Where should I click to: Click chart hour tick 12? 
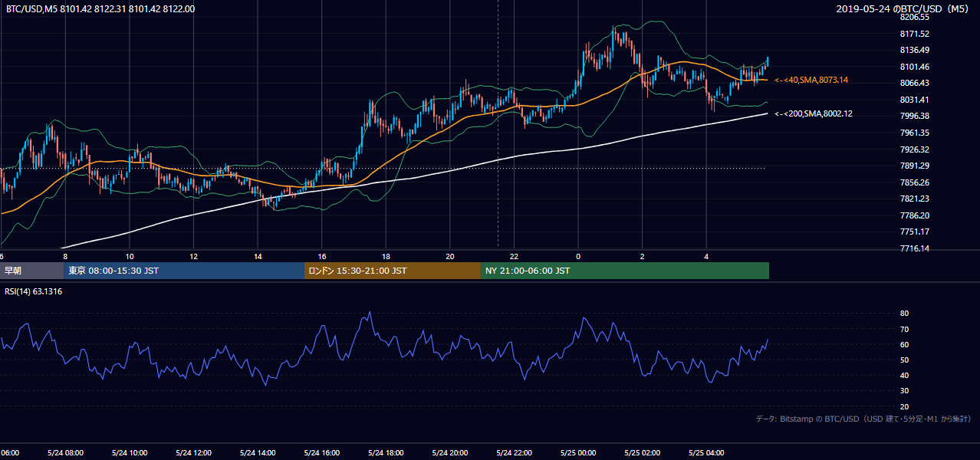[193, 257]
